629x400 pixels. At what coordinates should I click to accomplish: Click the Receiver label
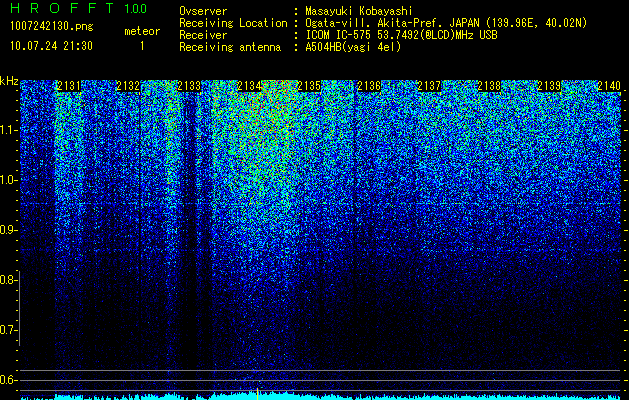[x=203, y=35]
